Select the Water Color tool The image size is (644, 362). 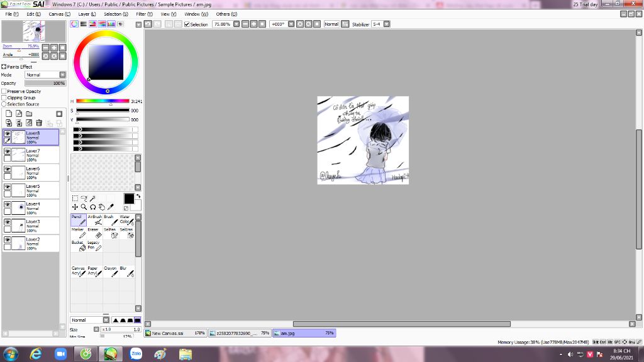point(126,220)
